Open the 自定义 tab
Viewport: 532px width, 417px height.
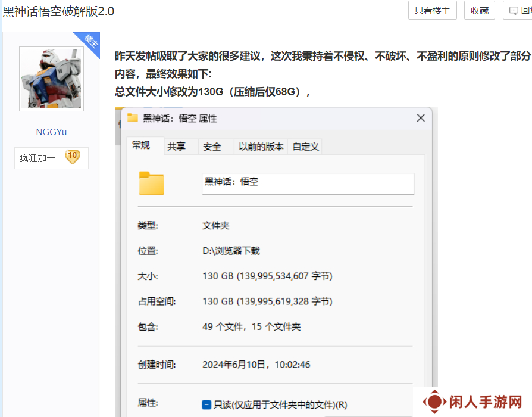305,147
